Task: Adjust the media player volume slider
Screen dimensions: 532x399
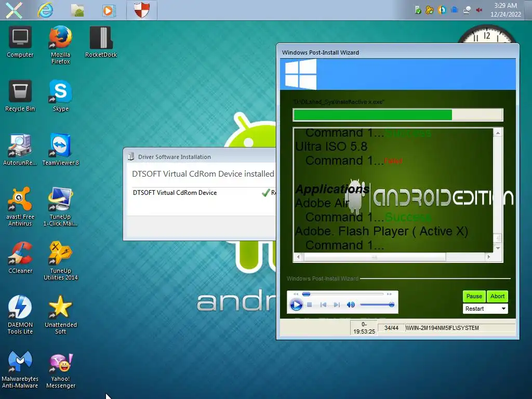Action: [x=377, y=304]
